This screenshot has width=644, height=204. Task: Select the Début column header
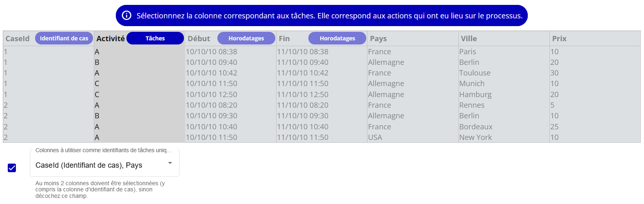[199, 38]
